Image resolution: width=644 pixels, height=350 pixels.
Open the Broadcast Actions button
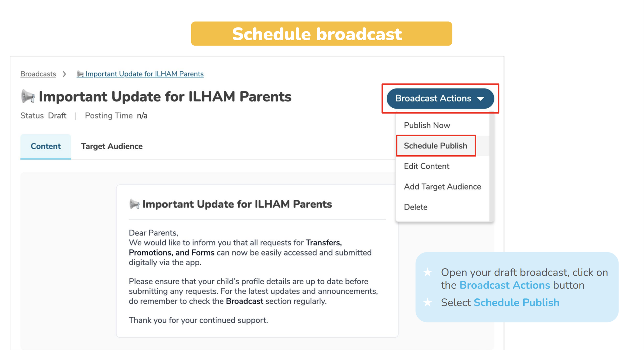[x=433, y=99]
